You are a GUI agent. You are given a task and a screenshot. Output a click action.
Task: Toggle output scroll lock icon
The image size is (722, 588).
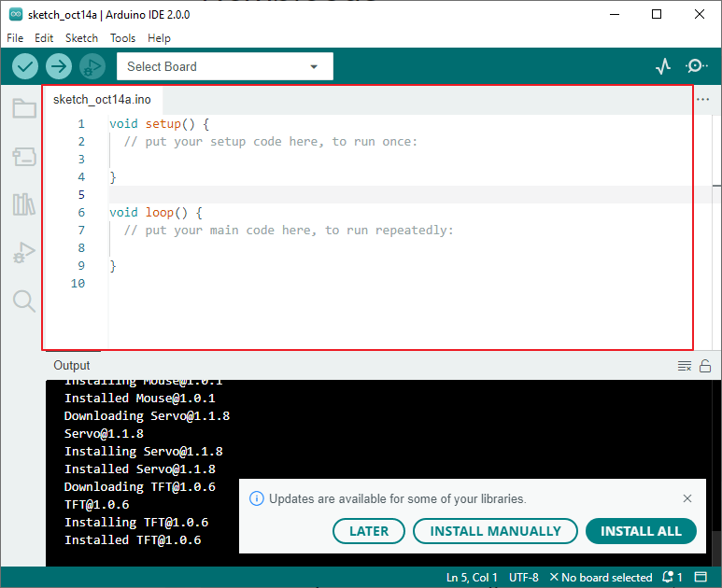tap(705, 366)
